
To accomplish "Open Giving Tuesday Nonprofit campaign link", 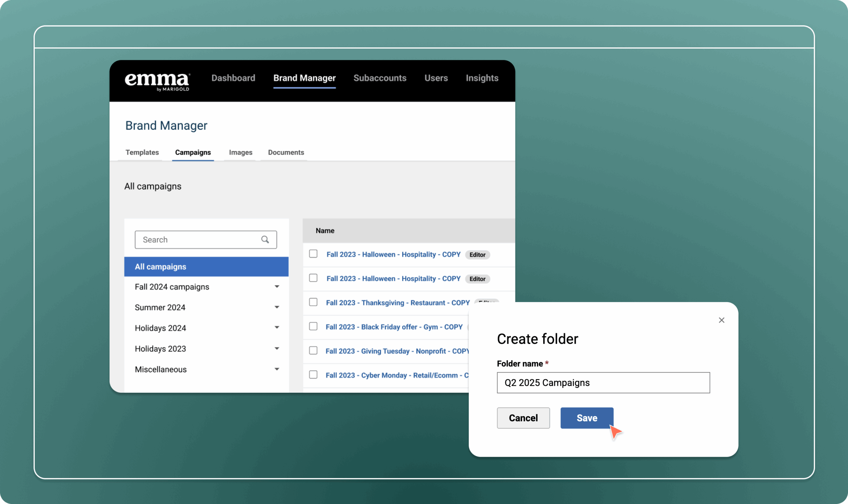I will tap(397, 351).
